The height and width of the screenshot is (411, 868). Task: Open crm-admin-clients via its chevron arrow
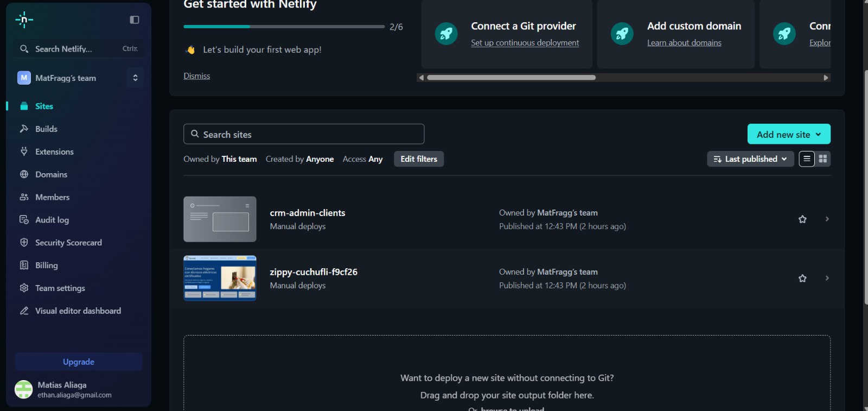(827, 219)
